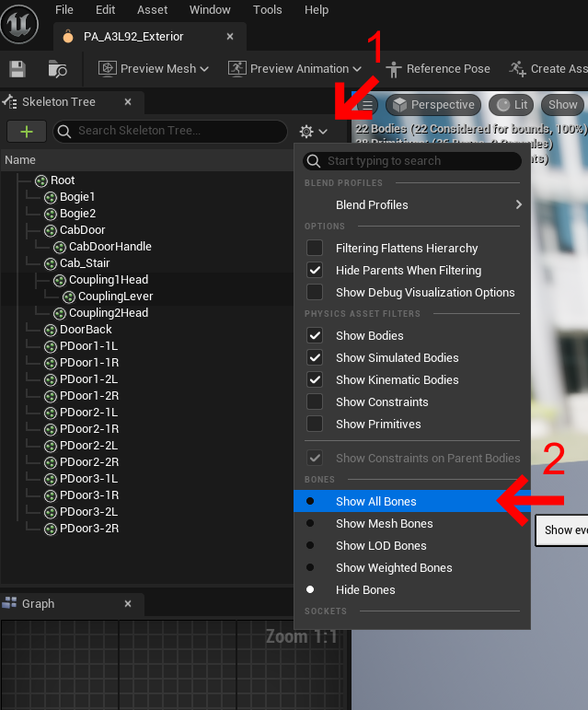Click the Perspective viewport button
Image resolution: width=588 pixels, height=710 pixels.
[433, 105]
